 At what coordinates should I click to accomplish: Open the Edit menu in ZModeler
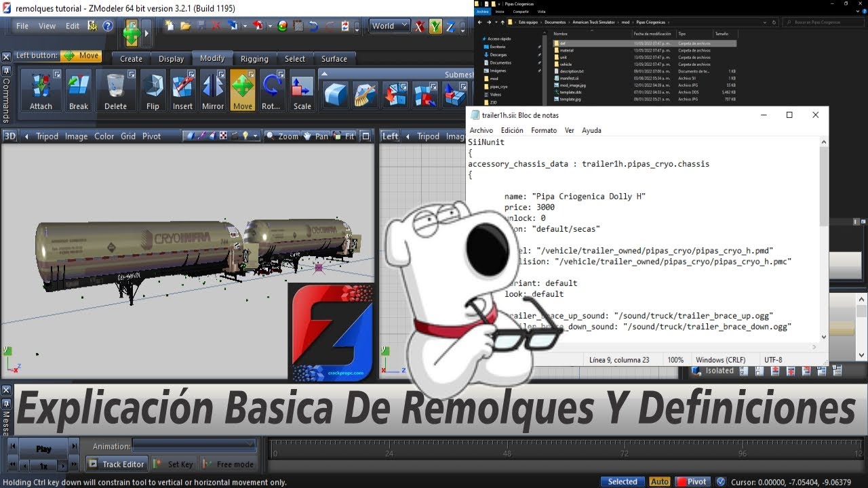[73, 26]
